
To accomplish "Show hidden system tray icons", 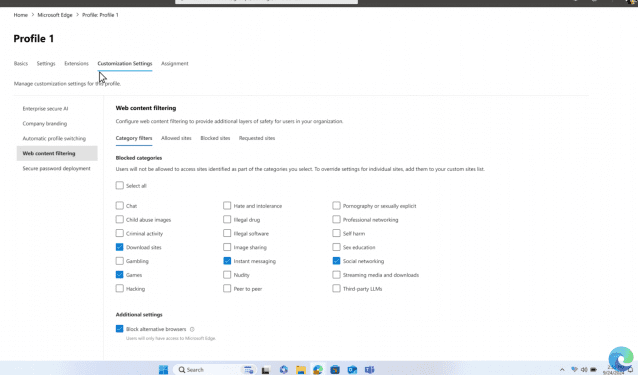I will tap(562, 369).
